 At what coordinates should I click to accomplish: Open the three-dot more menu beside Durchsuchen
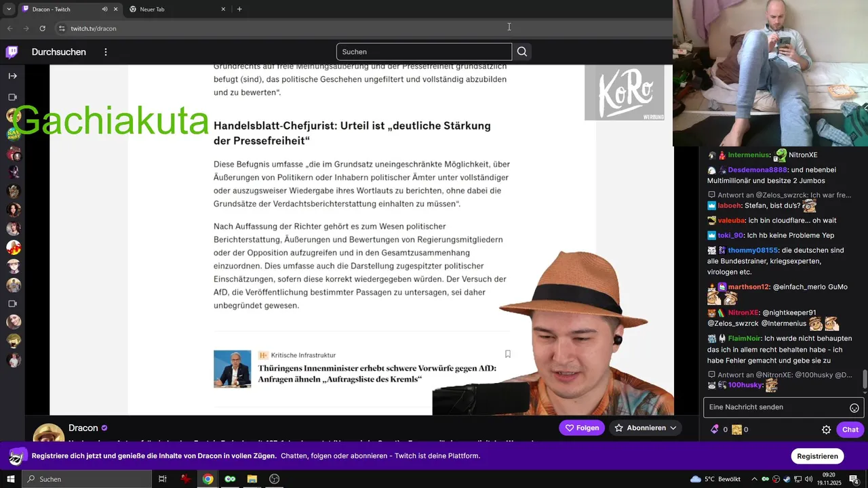pos(106,52)
